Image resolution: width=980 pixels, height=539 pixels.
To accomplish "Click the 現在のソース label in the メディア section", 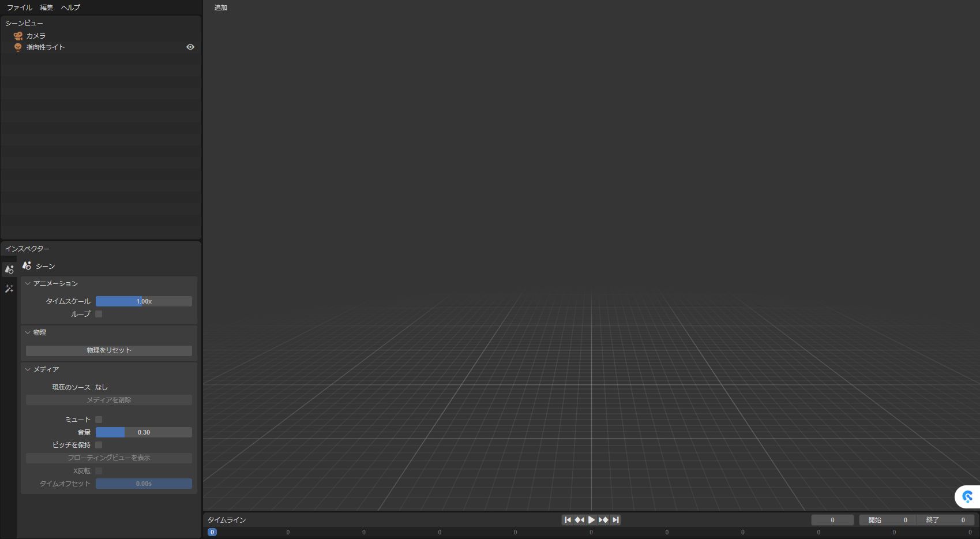I will pos(72,387).
